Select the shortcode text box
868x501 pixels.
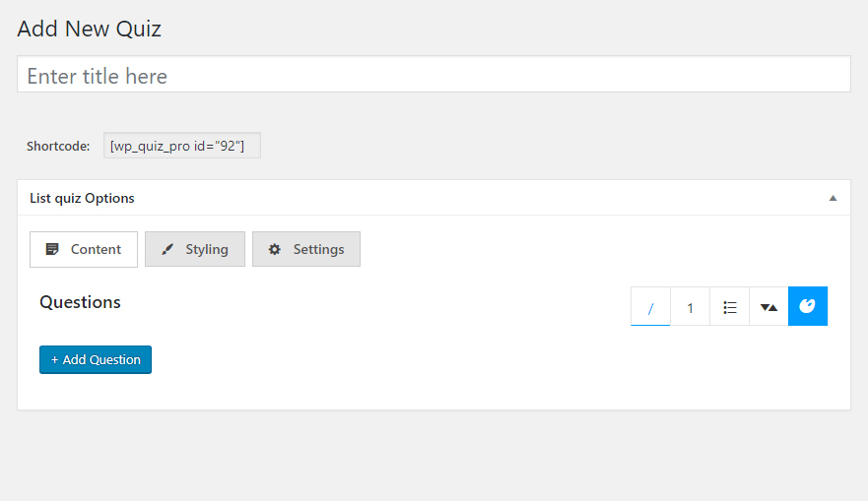point(182,146)
